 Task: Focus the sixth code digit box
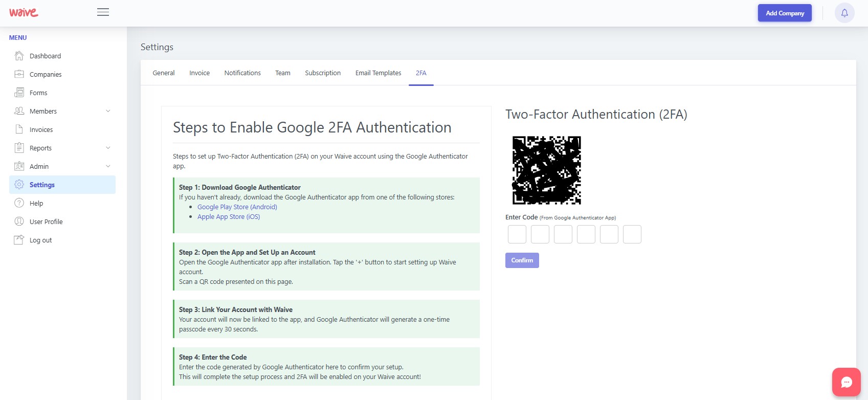click(x=632, y=234)
